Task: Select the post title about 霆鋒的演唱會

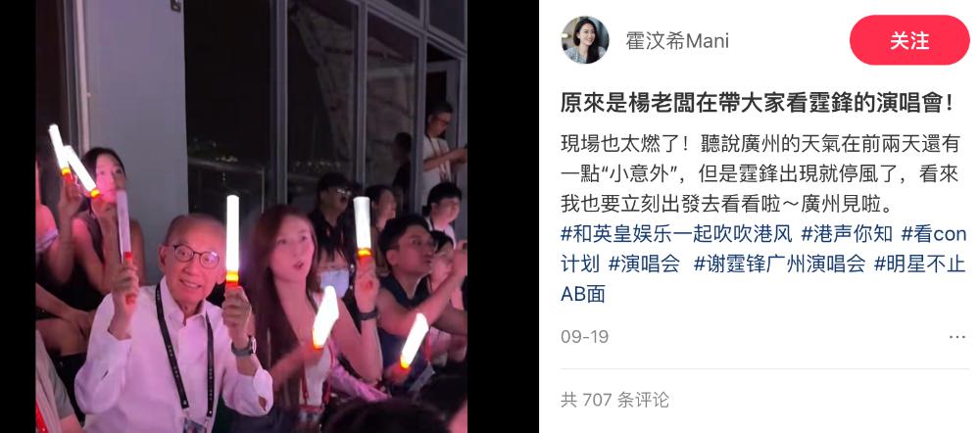Action: (x=757, y=103)
